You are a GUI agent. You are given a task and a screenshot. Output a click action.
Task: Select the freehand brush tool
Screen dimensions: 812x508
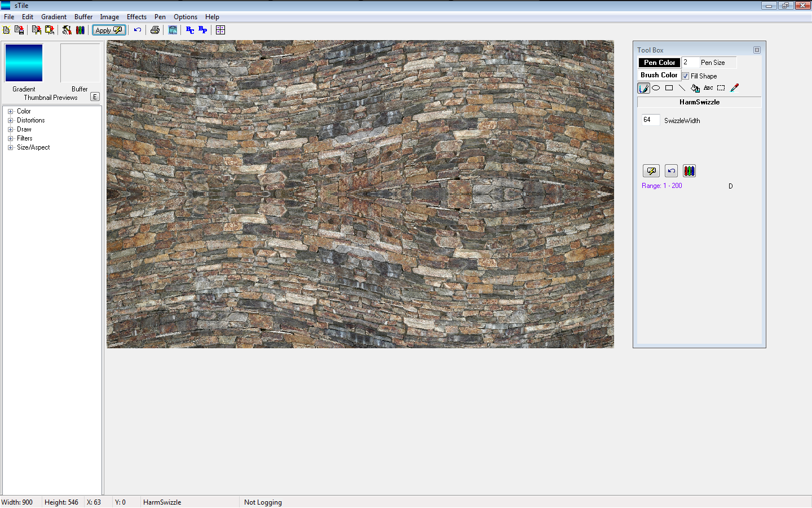pos(643,88)
